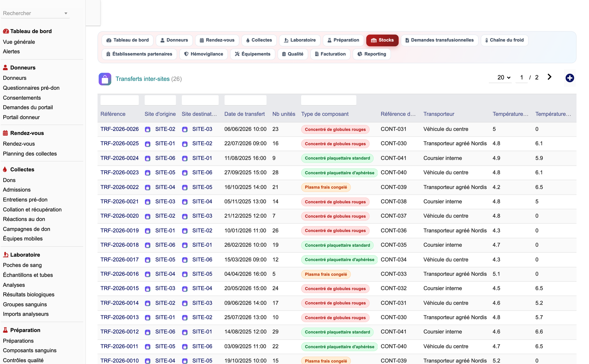Open the Établissements partenaires tab
This screenshot has height=364, width=589.
tap(139, 54)
